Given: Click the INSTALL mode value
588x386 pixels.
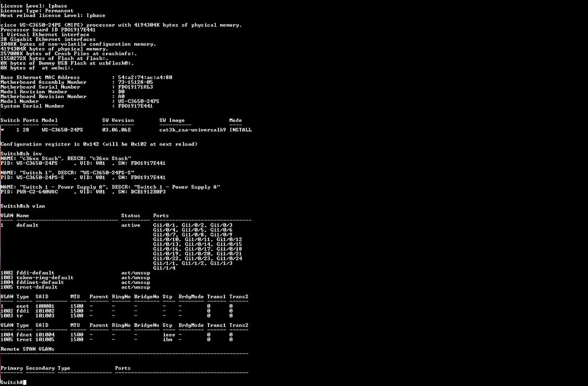Looking at the screenshot, I should point(240,130).
